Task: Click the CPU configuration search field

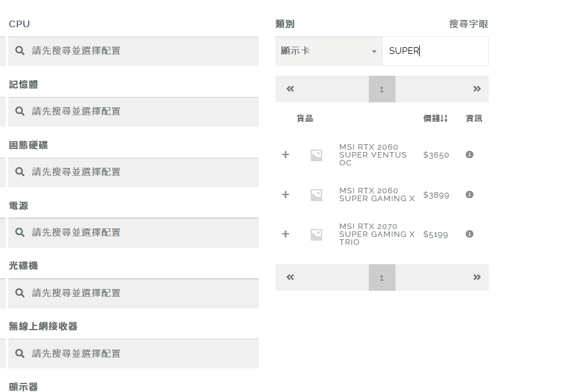Action: point(133,51)
